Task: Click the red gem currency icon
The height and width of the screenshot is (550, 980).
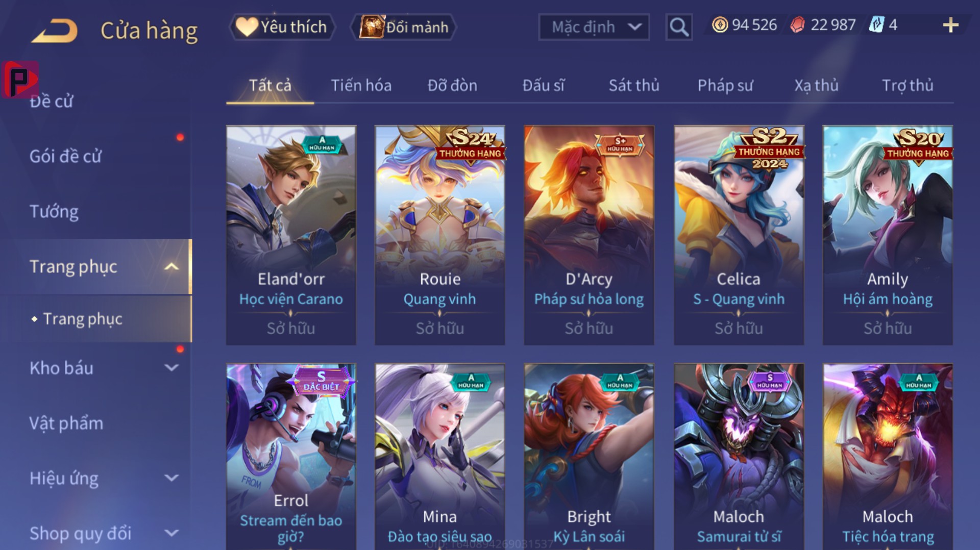Action: [797, 25]
